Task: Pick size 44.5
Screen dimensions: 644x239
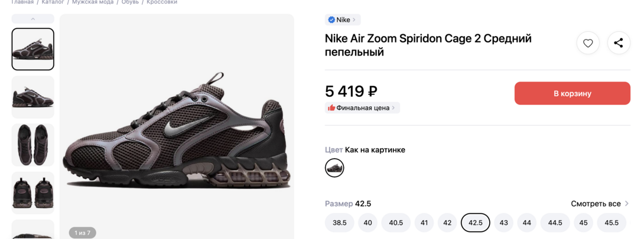Action: [555, 222]
